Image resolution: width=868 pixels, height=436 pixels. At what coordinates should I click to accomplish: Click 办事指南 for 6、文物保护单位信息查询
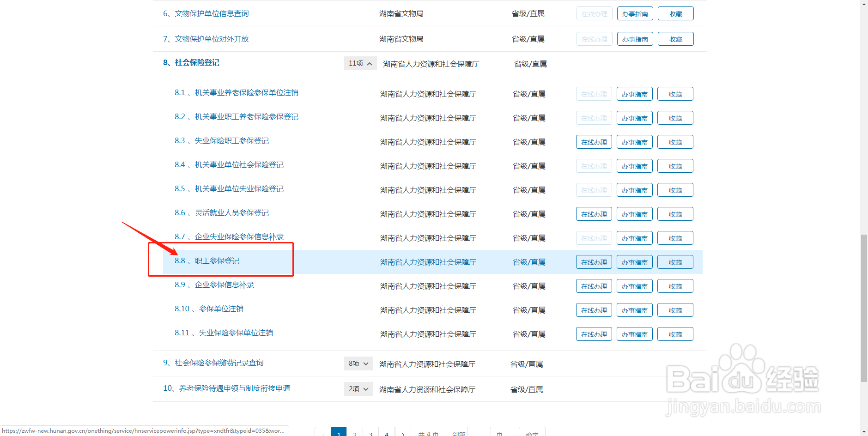[x=635, y=13]
